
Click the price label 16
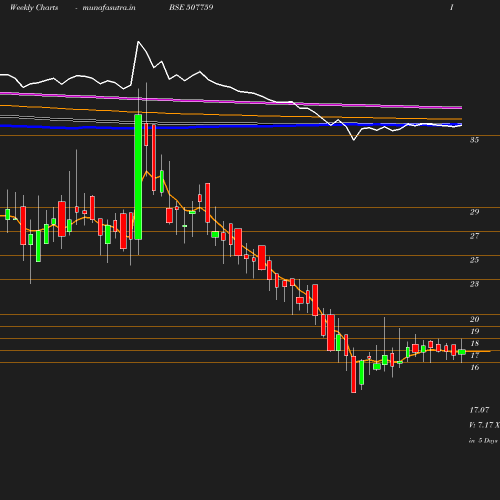(474, 367)
